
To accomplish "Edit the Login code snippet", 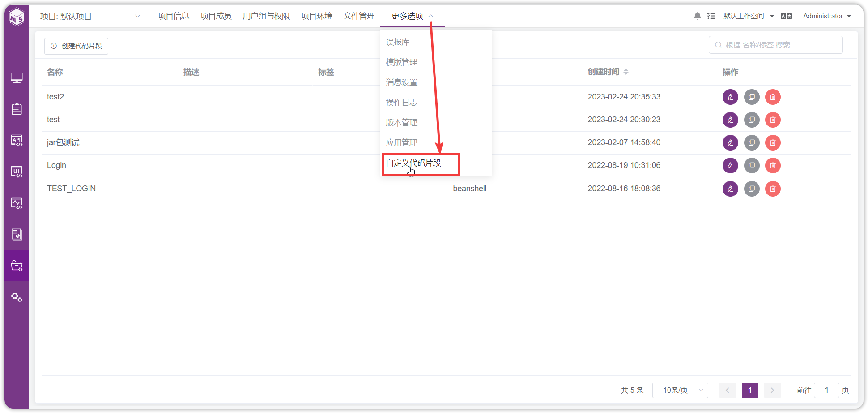I will click(x=730, y=165).
